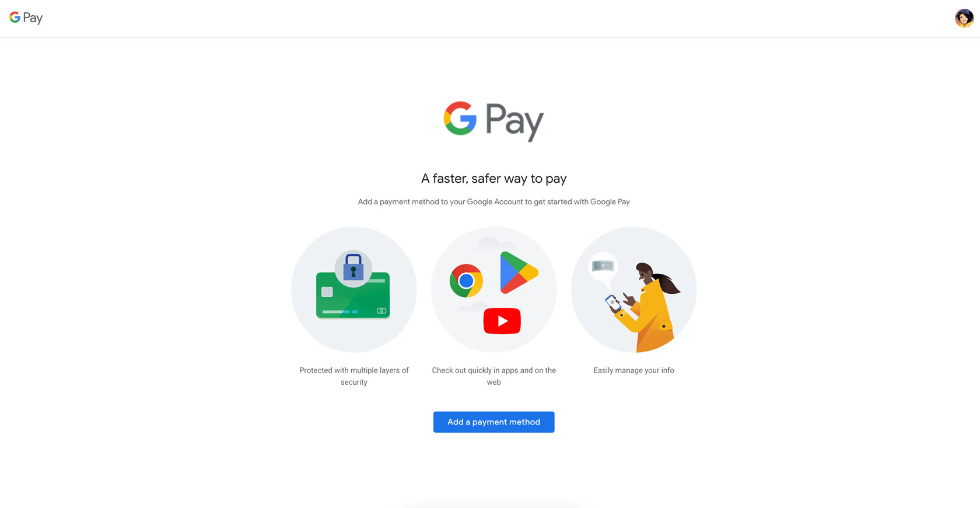This screenshot has width=980, height=508.
Task: Click the banknote speech bubble icon
Action: (x=603, y=267)
